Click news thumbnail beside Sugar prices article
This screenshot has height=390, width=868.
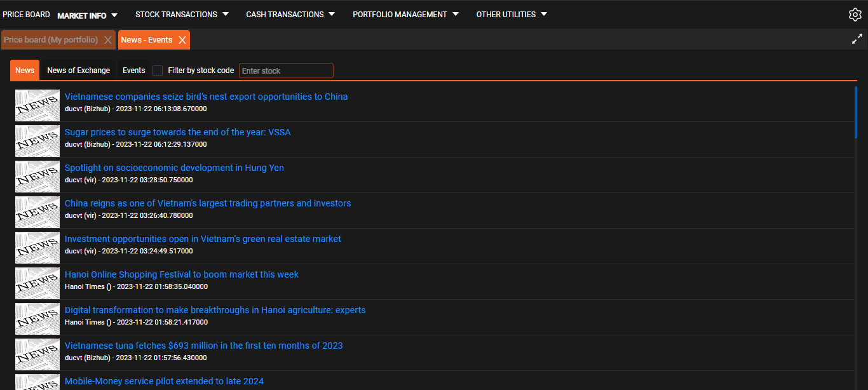pos(37,141)
